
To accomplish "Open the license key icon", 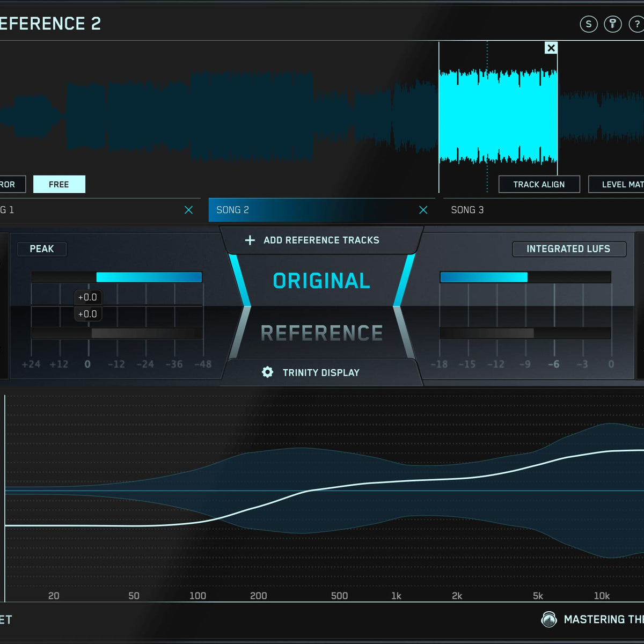I will 612,24.
